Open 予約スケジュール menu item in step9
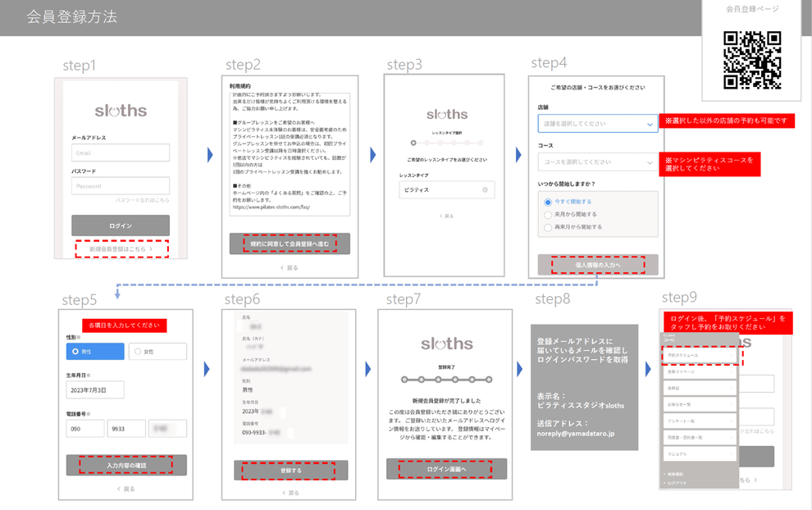The image size is (812, 510). tap(700, 355)
